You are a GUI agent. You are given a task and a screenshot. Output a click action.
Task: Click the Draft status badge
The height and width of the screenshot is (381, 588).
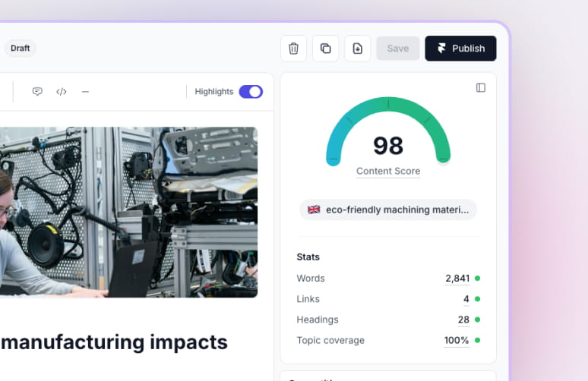coord(21,49)
